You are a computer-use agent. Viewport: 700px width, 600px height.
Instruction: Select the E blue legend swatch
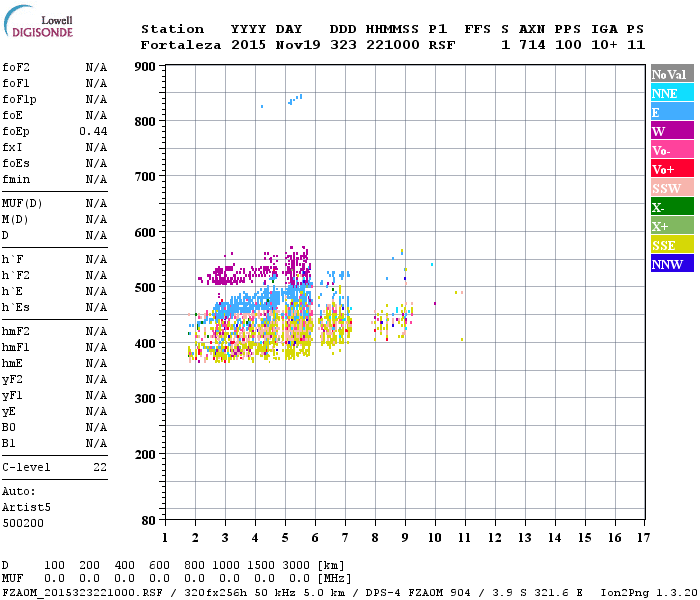pyautogui.click(x=672, y=112)
